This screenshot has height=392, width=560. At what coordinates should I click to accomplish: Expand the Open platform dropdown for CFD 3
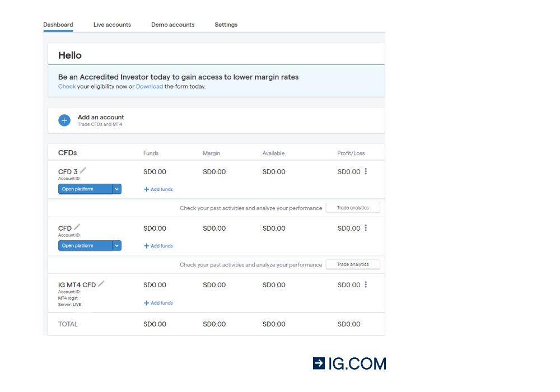(116, 189)
